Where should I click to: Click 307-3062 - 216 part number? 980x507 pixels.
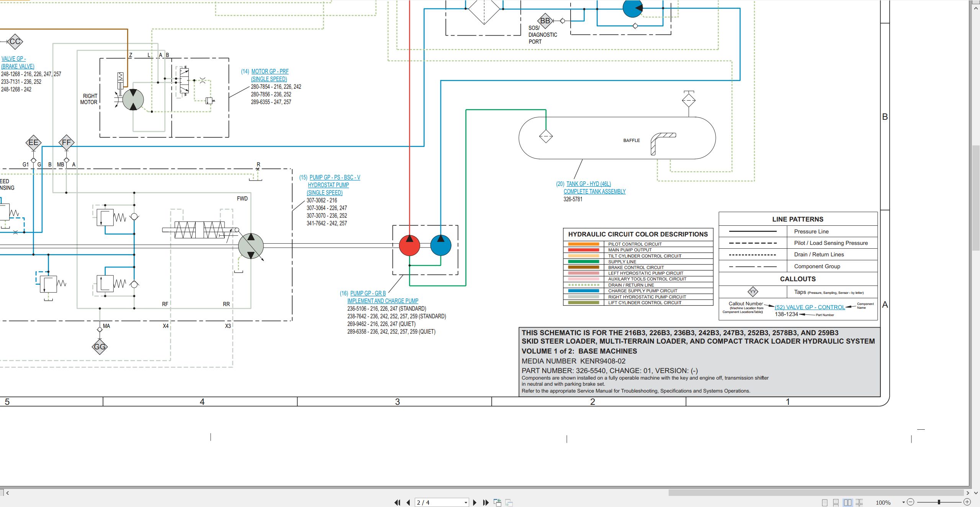pos(322,201)
